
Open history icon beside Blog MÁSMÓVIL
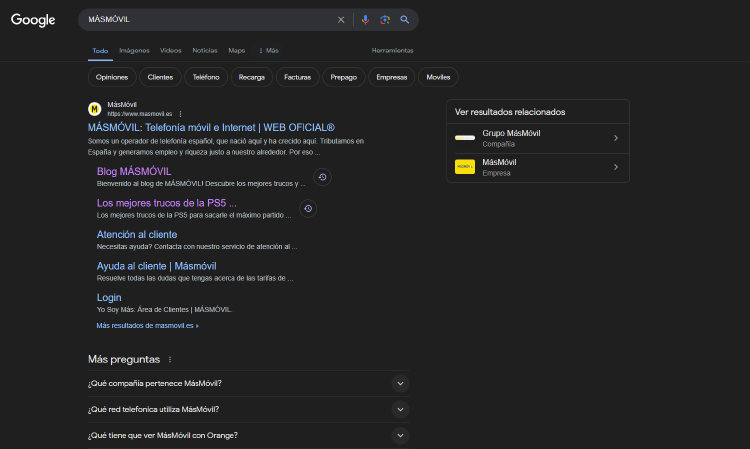(322, 177)
